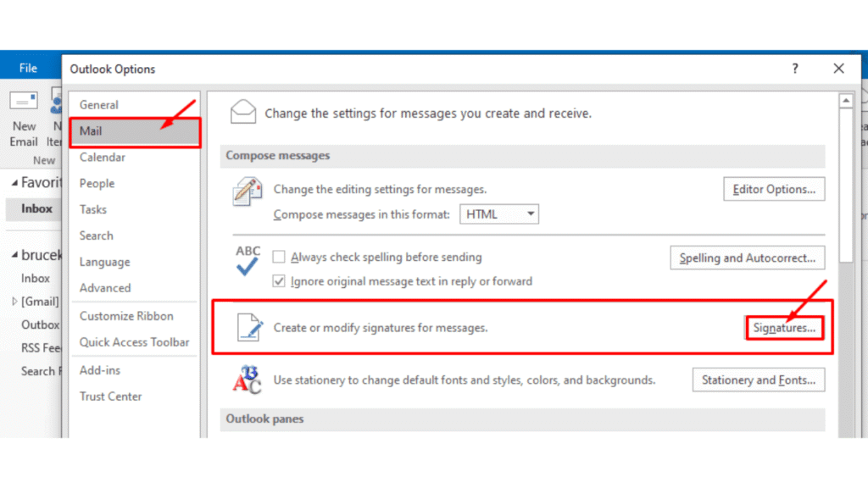Click 'Change the editing settings for messages' text
Viewport: 868px width, 488px height.
pos(381,189)
